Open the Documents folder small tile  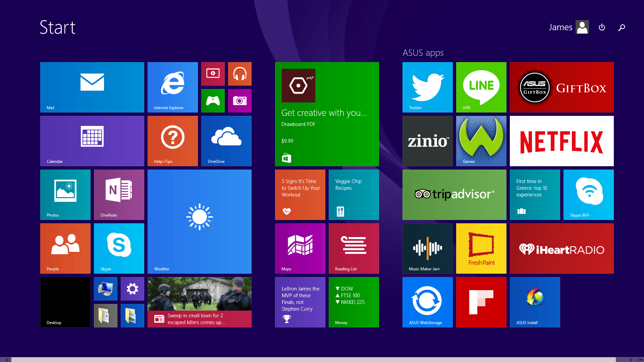pyautogui.click(x=106, y=316)
